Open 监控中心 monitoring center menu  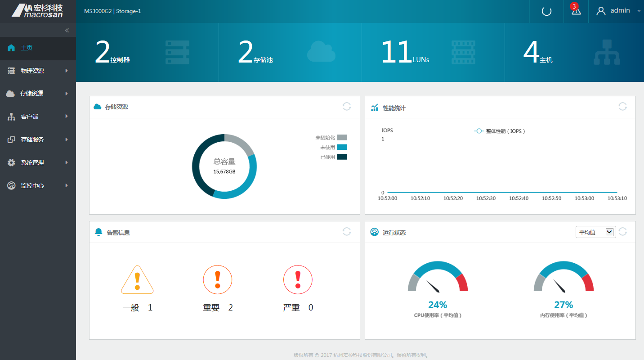[x=38, y=185]
